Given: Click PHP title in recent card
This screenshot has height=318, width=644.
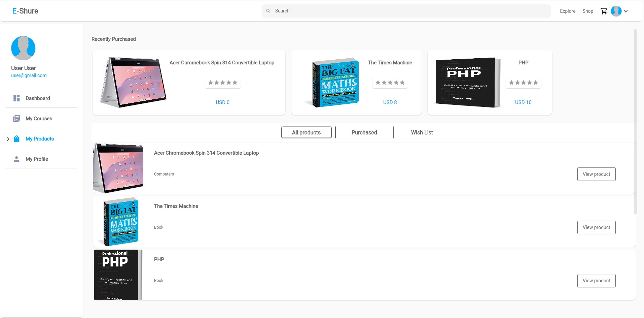Looking at the screenshot, I should point(524,63).
